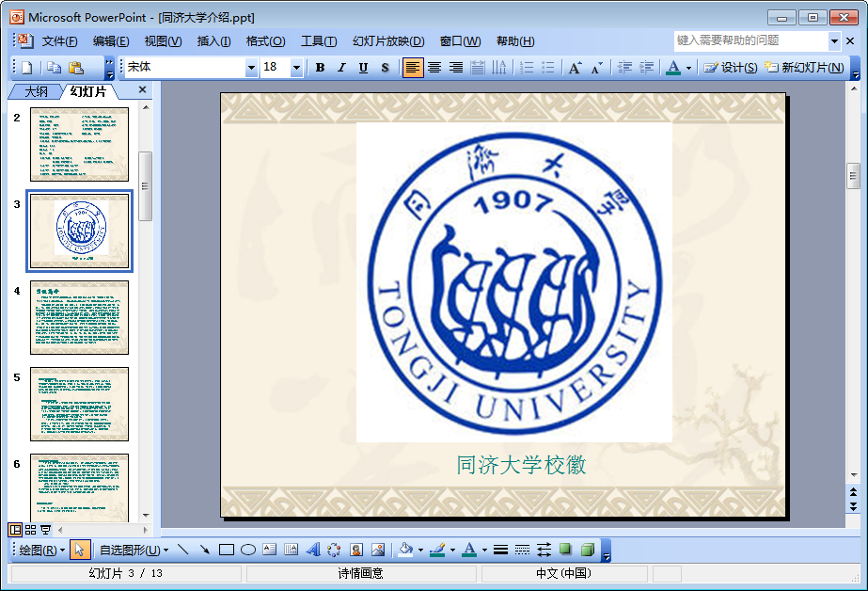Open 编辑(E) menu
Viewport: 868px width, 591px height.
[x=111, y=41]
